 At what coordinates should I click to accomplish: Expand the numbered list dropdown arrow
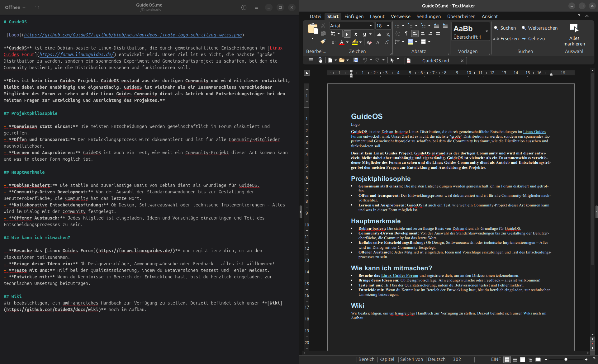(x=416, y=26)
